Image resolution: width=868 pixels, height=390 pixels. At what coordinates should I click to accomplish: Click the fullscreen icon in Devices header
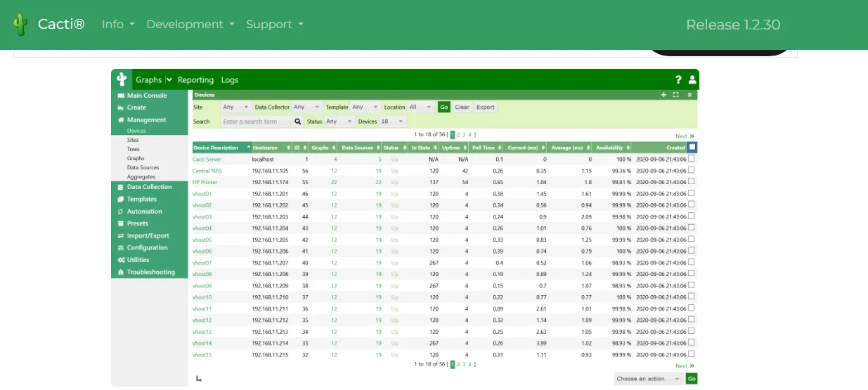click(x=676, y=95)
